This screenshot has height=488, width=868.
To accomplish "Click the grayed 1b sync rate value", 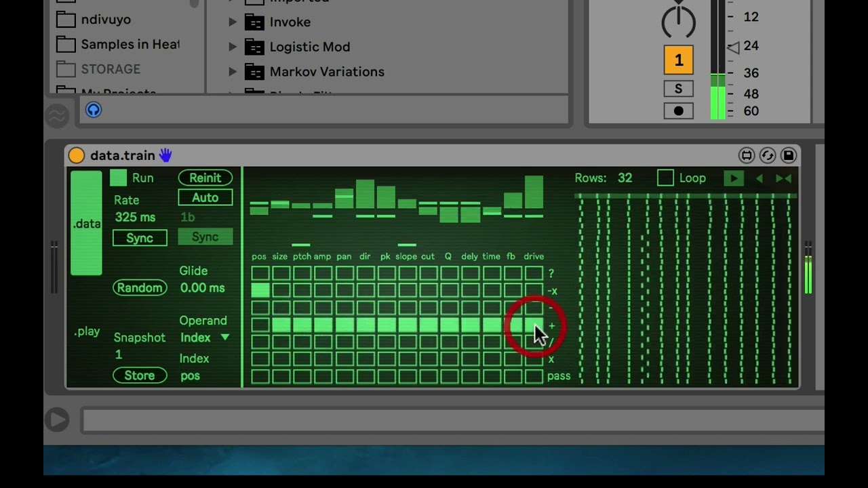I will pos(188,218).
